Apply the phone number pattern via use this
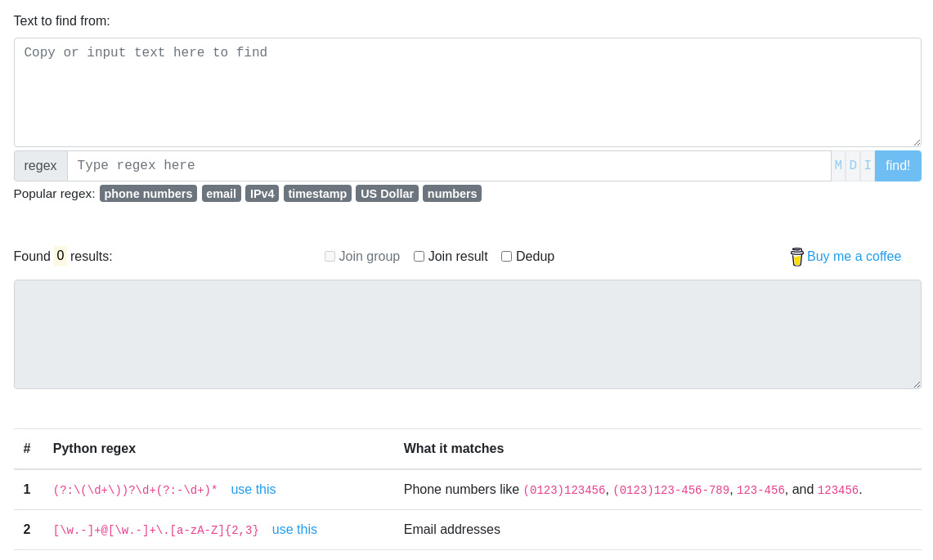The width and height of the screenshot is (933, 560). click(253, 489)
